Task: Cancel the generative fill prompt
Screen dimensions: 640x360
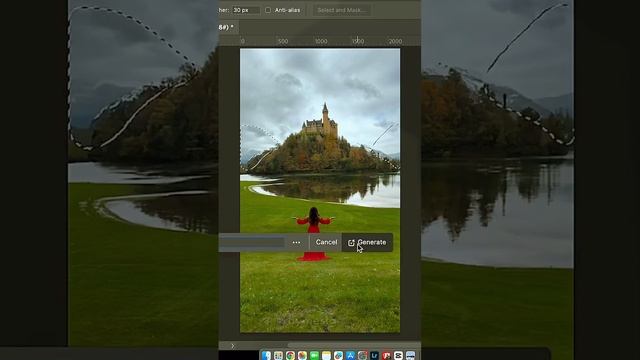Action: click(326, 242)
